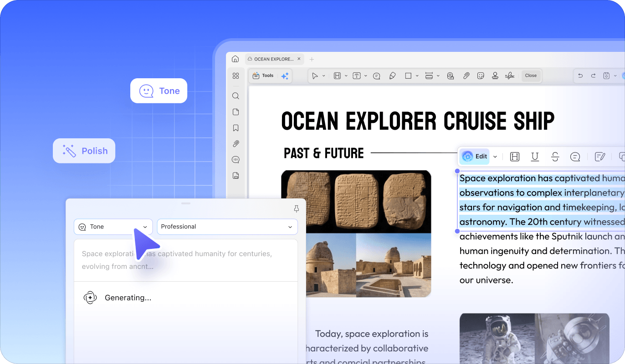Click the Edit AI button
The height and width of the screenshot is (364, 625).
point(474,157)
